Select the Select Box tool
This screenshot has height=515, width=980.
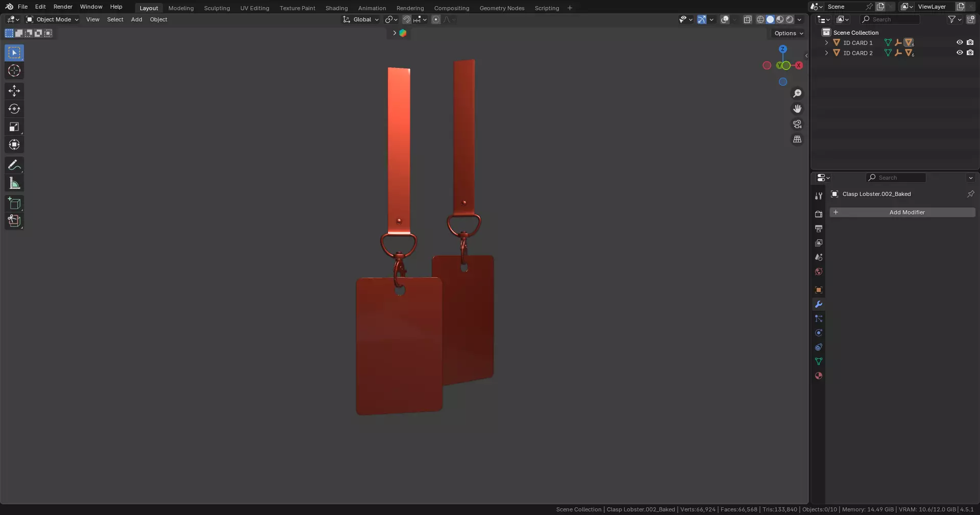pos(14,53)
